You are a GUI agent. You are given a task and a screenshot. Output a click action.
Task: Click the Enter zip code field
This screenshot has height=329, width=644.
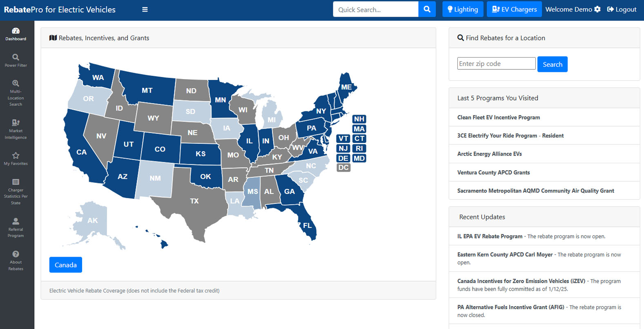click(x=496, y=64)
